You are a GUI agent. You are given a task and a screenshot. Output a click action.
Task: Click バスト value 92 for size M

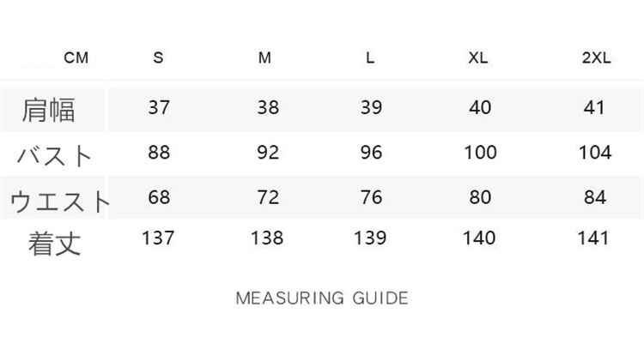click(268, 153)
